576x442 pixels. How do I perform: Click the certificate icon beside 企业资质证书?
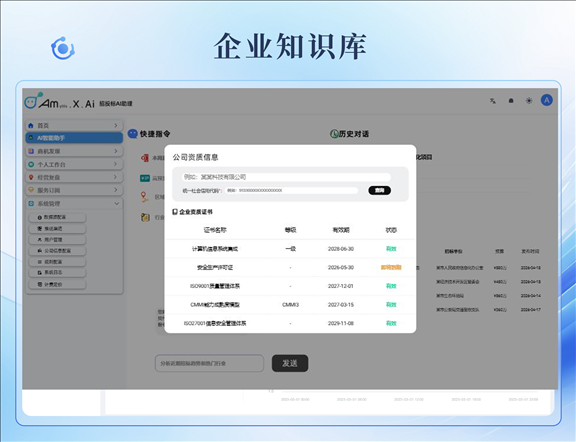pos(175,212)
